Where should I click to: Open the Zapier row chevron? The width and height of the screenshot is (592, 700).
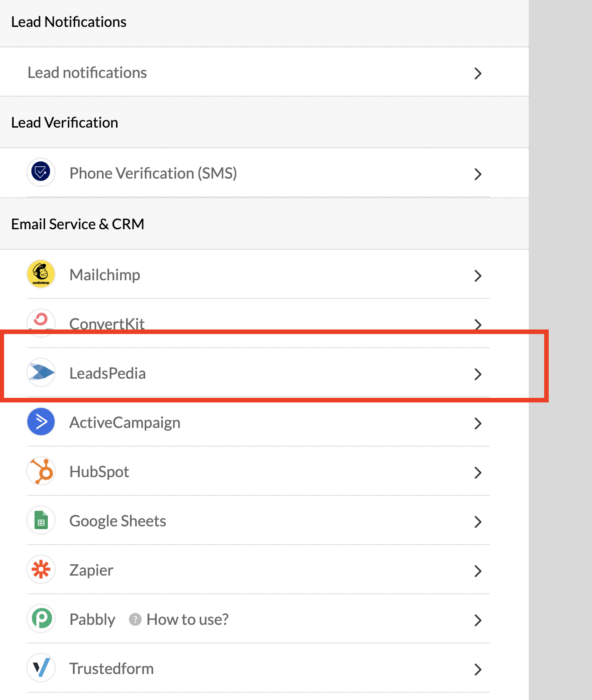pyautogui.click(x=477, y=571)
